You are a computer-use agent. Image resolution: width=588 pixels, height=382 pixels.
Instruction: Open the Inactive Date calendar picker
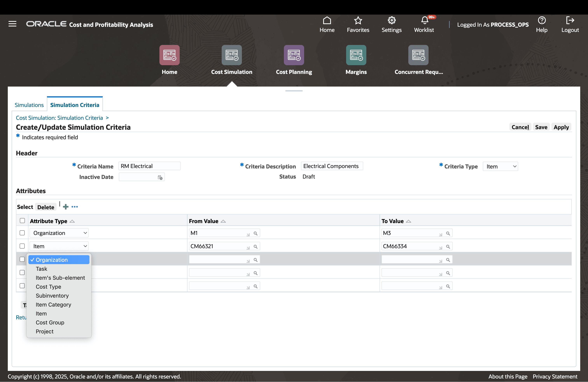[x=160, y=177]
